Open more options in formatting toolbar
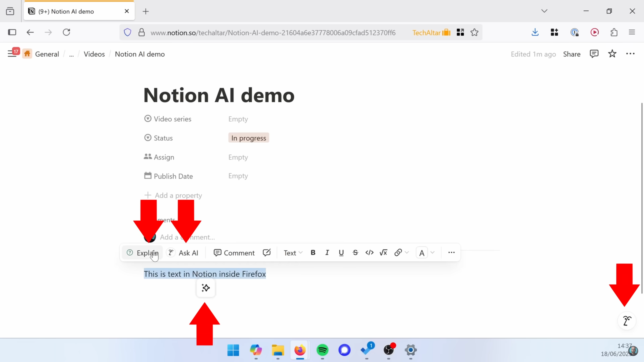 coord(451,253)
